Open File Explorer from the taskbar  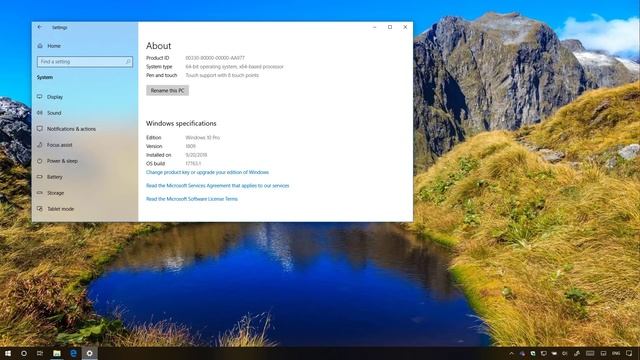tap(57, 353)
